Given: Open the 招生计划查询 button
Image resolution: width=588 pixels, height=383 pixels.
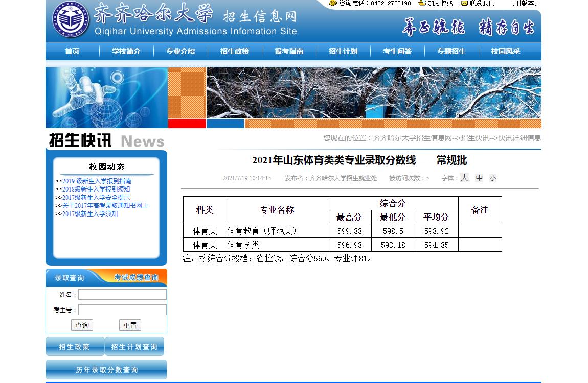Looking at the screenshot, I should 134,347.
